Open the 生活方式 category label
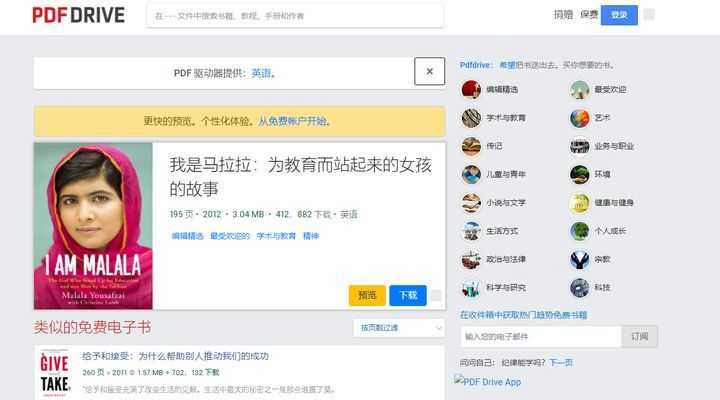This screenshot has height=400, width=720. point(502,231)
